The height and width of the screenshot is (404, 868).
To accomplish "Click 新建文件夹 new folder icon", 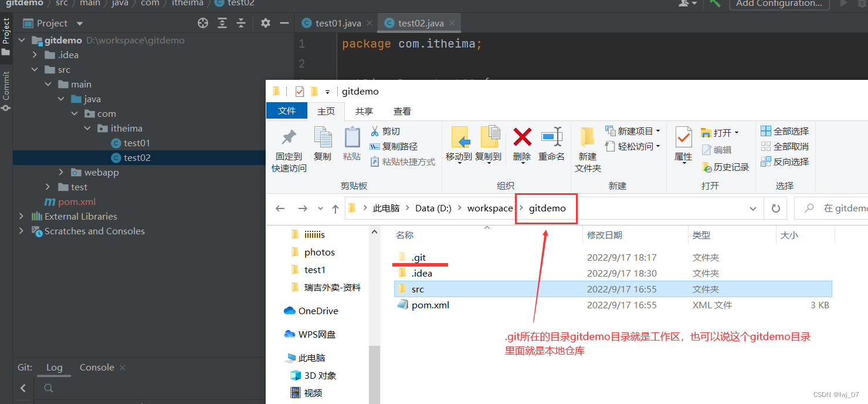I will [587, 137].
